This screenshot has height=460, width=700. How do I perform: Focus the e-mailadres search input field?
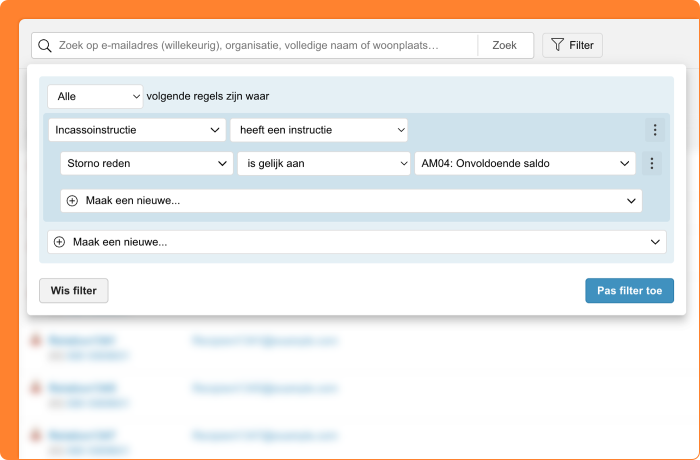(266, 46)
